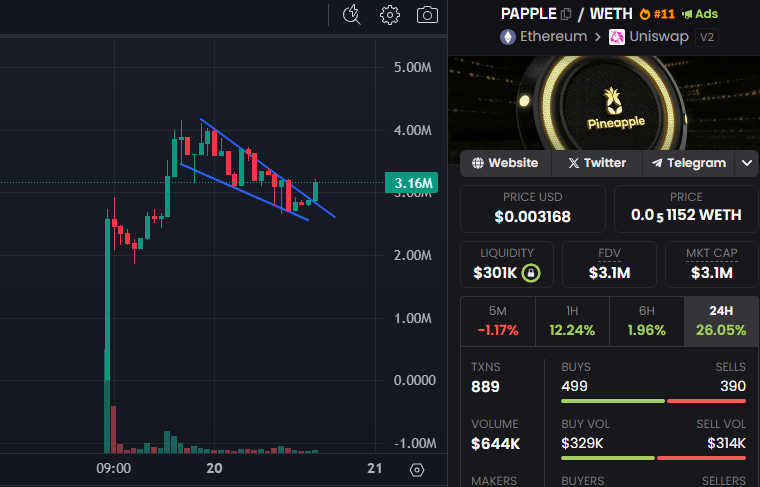Click the 2.00M price axis label

413,255
